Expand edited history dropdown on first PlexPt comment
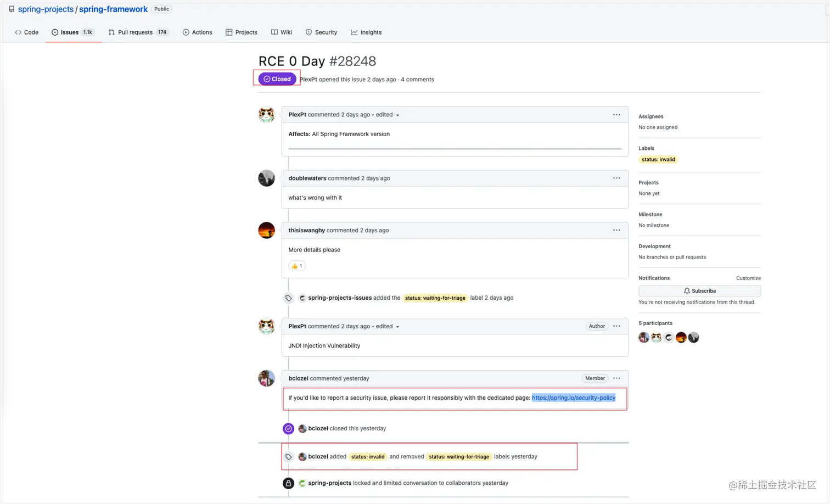Screen dimensions: 830x504 click(x=388, y=115)
